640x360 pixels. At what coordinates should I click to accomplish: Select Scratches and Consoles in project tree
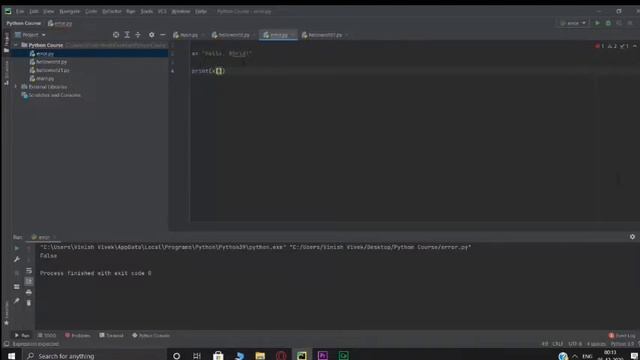[x=51, y=95]
